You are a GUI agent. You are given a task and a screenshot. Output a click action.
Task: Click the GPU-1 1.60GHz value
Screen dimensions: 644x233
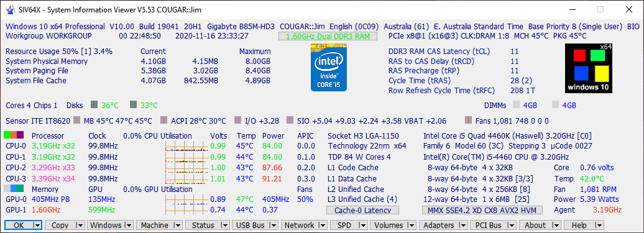pos(45,210)
